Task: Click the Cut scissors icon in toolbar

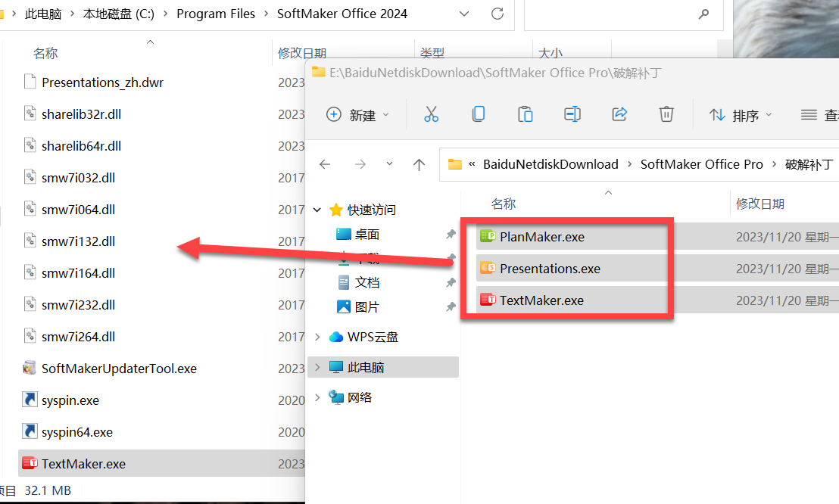Action: 432,114
